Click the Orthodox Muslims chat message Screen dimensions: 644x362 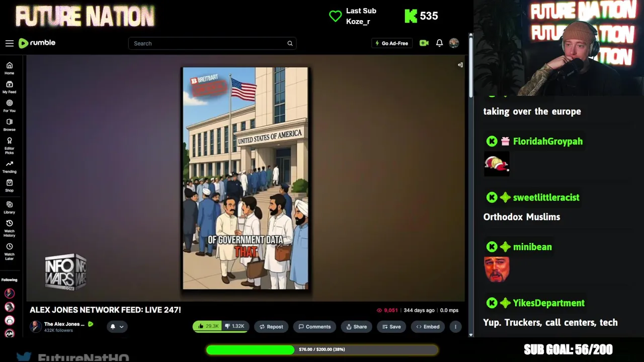coord(522,217)
